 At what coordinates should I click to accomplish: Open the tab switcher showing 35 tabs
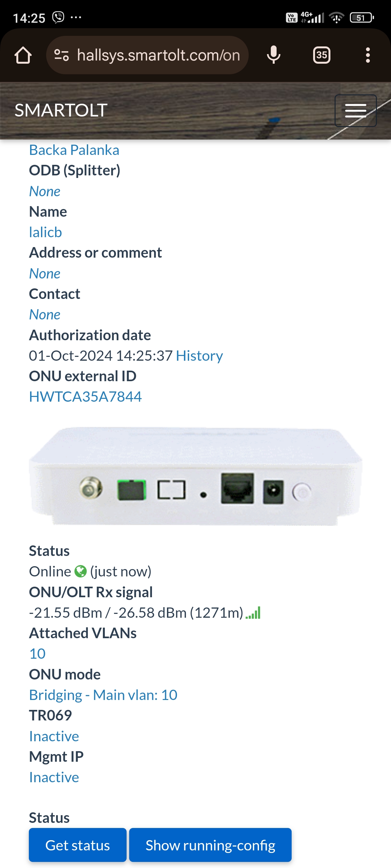[x=321, y=55]
